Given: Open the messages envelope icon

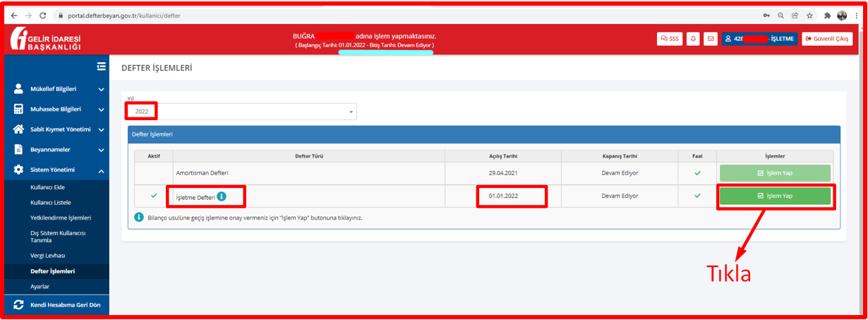Looking at the screenshot, I should [711, 39].
